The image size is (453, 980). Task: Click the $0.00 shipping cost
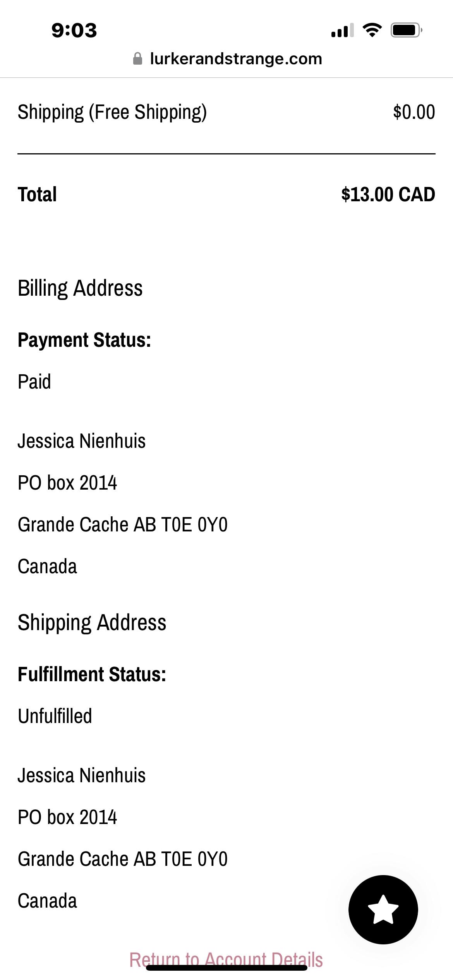[x=414, y=112]
